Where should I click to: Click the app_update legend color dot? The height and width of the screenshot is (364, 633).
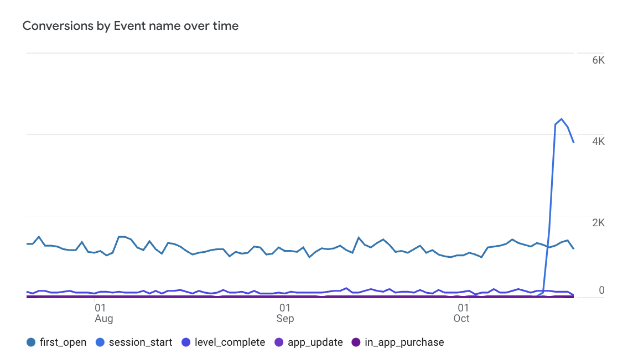pos(279,342)
